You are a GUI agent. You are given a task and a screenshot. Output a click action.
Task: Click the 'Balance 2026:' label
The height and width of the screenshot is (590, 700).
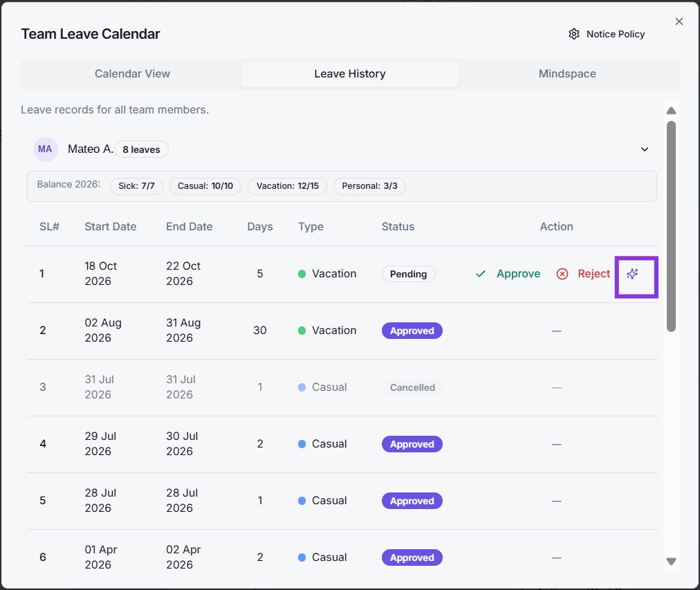click(x=68, y=184)
